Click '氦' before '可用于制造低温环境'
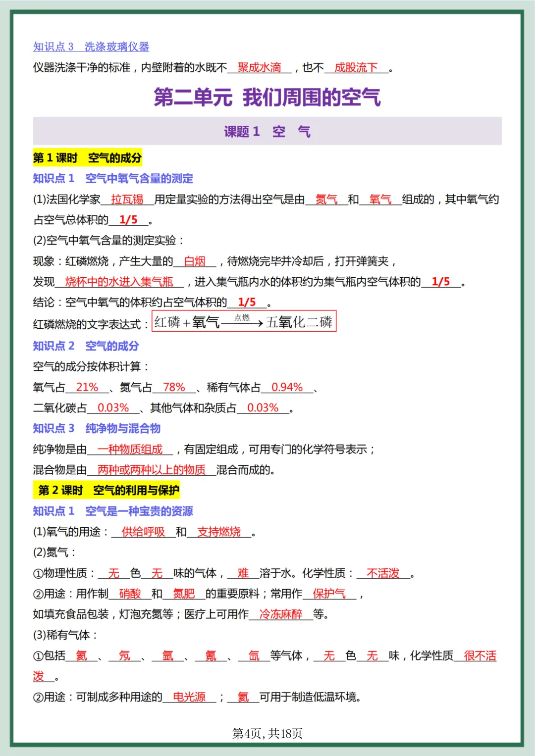Screen dimensions: 535x756 (243, 697)
